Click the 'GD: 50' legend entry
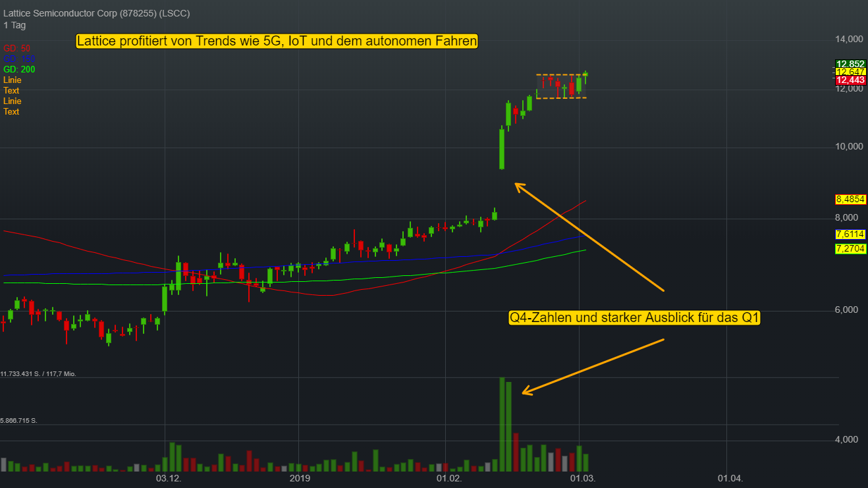The image size is (868, 488). coord(16,48)
